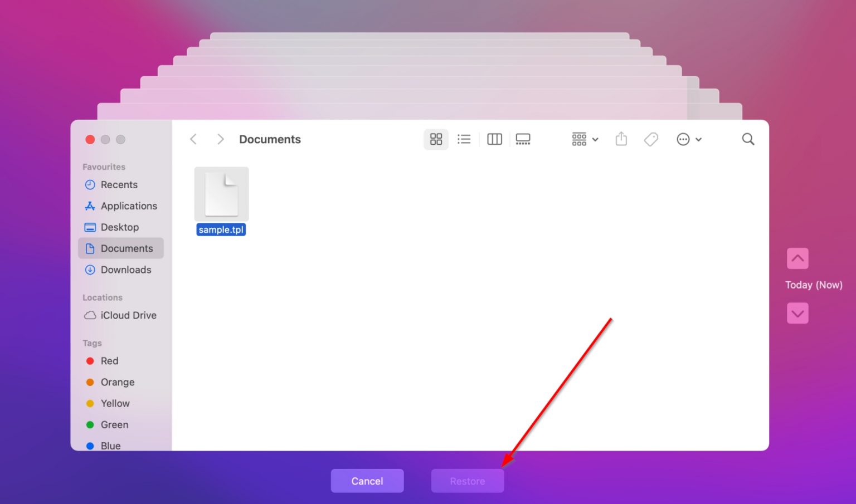Switch to gallery view
This screenshot has width=856, height=504.
(x=523, y=139)
